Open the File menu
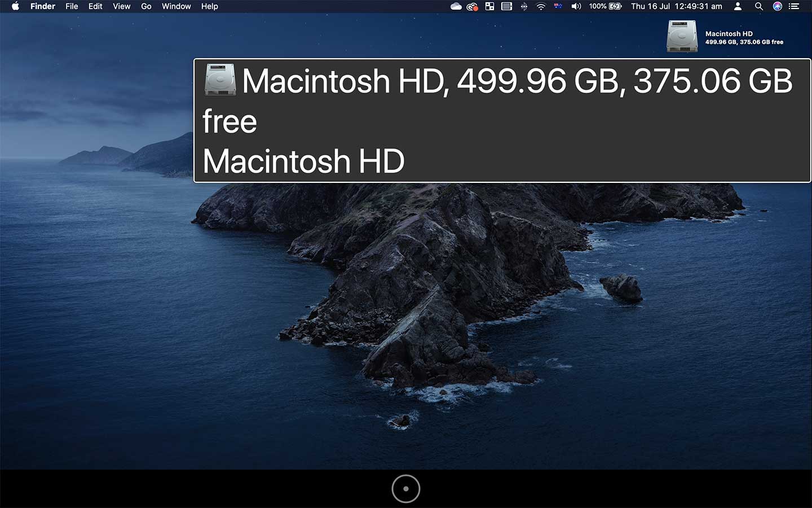The width and height of the screenshot is (812, 508). point(72,6)
